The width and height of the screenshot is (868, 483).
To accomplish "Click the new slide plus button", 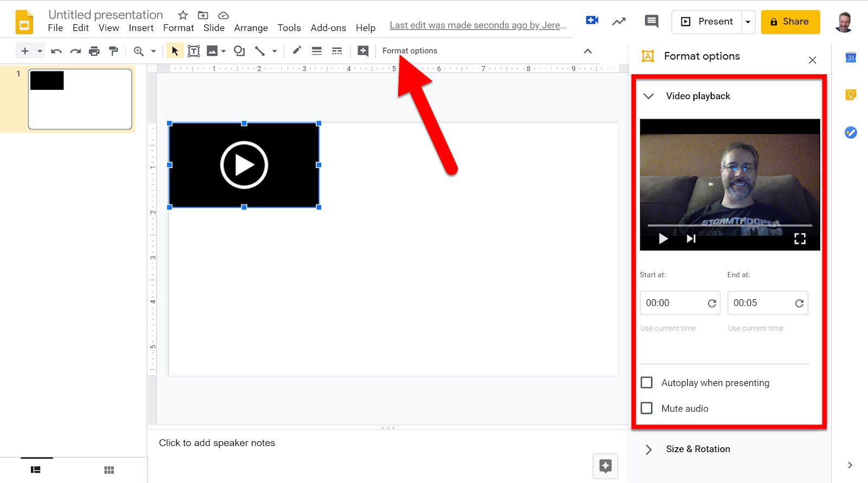I will [25, 51].
